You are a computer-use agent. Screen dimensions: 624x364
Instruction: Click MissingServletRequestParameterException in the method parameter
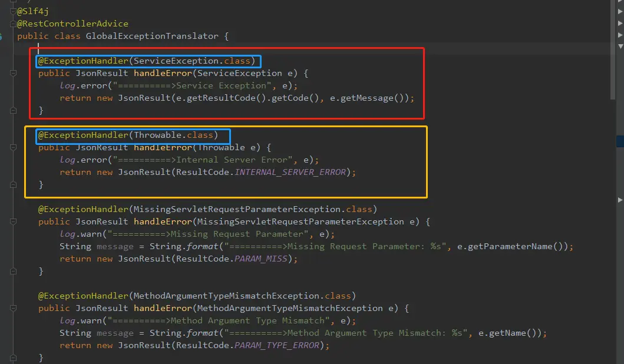coord(301,221)
